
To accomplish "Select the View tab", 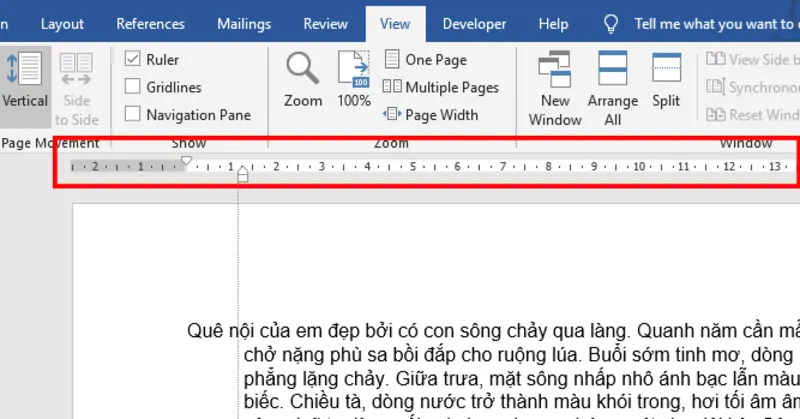I will coord(395,24).
